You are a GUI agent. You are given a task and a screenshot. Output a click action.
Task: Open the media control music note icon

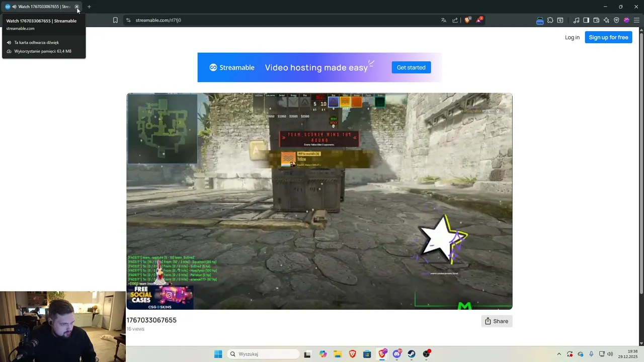577,20
